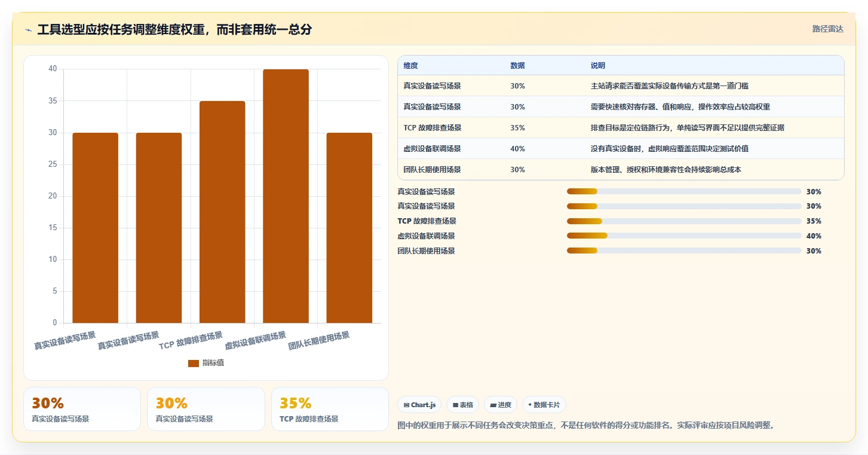
Task: Click the 虚拟设备联调场景 bar in chart
Action: point(286,196)
